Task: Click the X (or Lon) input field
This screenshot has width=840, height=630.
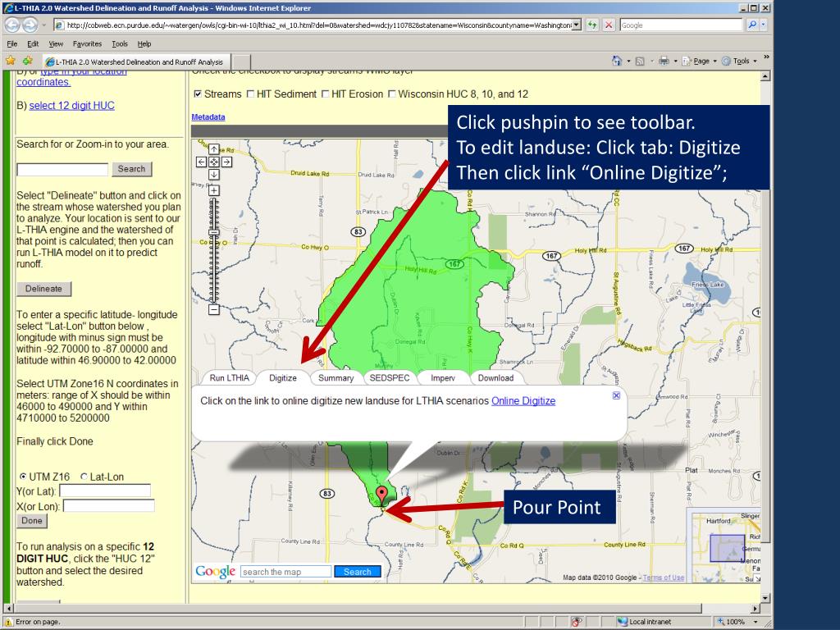Action: tap(109, 505)
